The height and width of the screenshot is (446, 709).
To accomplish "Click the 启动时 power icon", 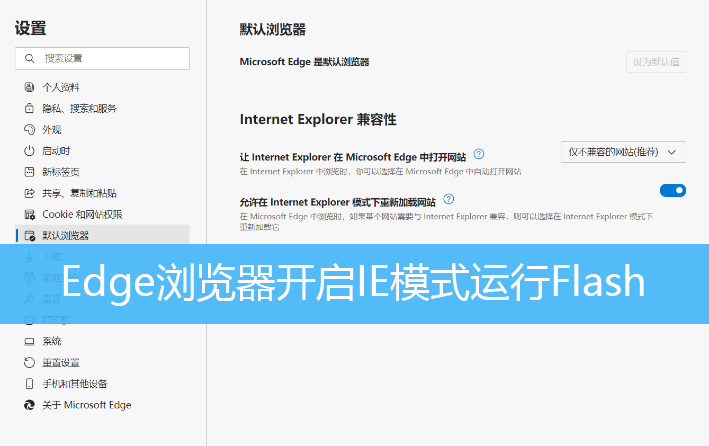I will tap(29, 150).
